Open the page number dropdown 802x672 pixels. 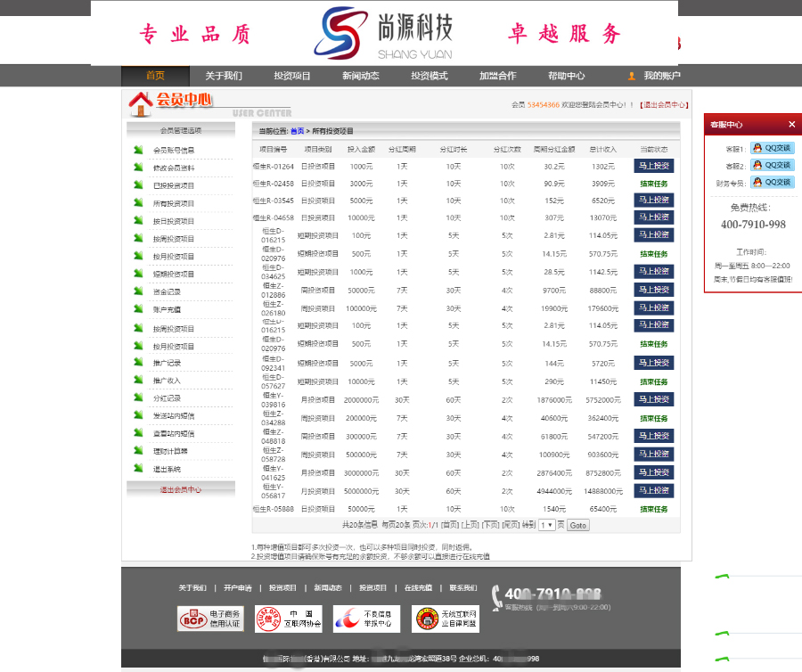[x=546, y=525]
